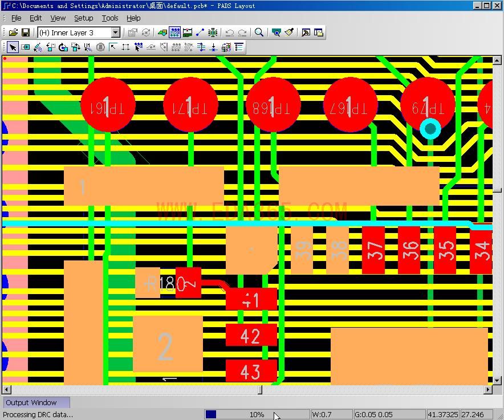Click test point TP167 pad
The height and width of the screenshot is (420, 504).
pos(350,105)
